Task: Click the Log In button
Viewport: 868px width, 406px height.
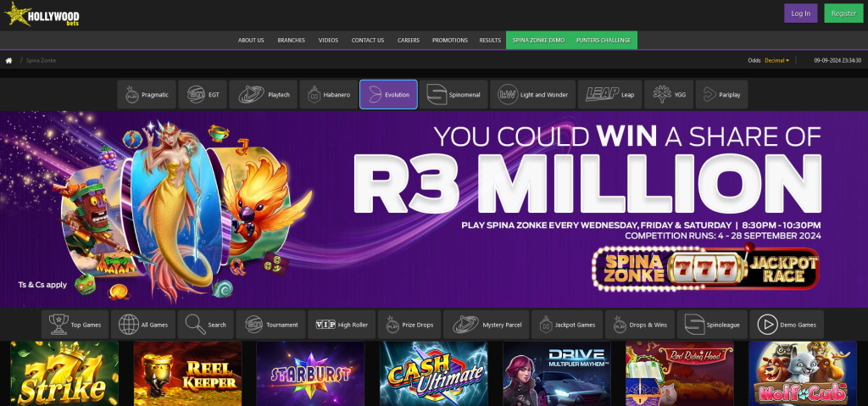Action: (x=800, y=14)
